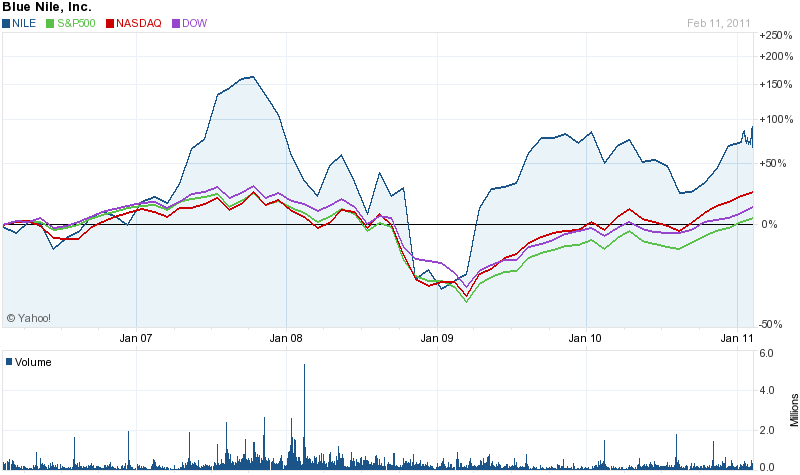This screenshot has height=475, width=800.
Task: Click the 0% axis label
Action: [x=769, y=224]
